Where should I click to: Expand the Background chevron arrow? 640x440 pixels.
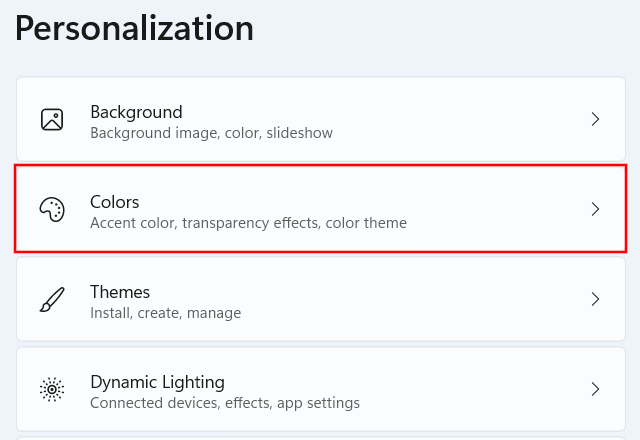(595, 120)
